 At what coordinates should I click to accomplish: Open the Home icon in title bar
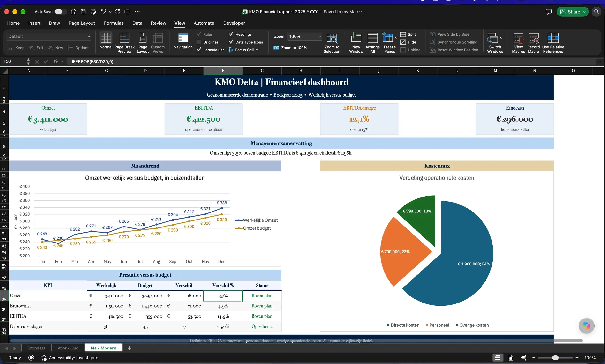pyautogui.click(x=74, y=12)
